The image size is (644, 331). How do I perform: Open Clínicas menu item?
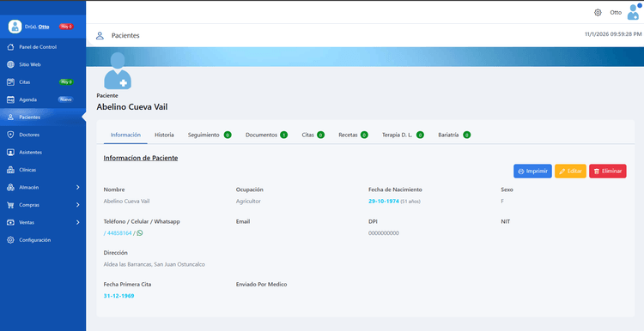43,170
